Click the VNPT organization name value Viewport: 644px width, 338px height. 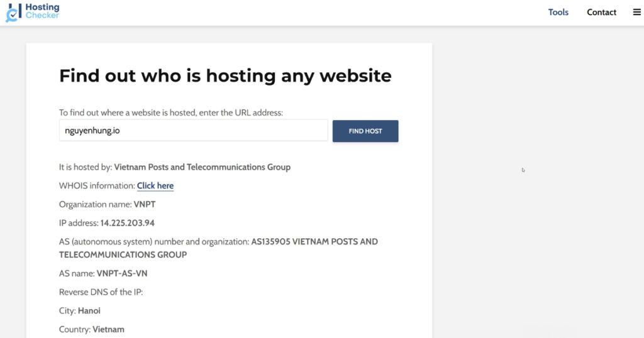[x=146, y=204]
